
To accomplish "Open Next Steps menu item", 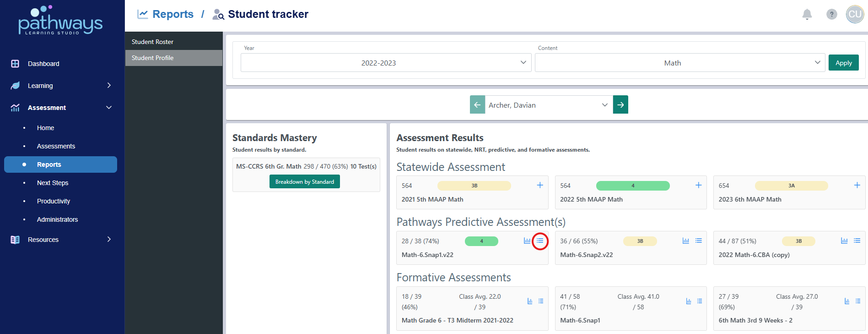I will click(53, 183).
